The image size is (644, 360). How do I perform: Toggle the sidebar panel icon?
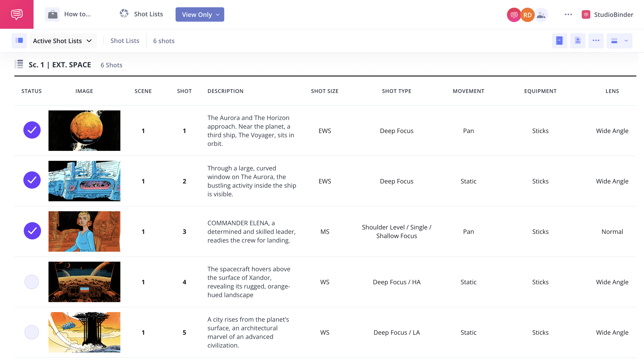coord(19,40)
